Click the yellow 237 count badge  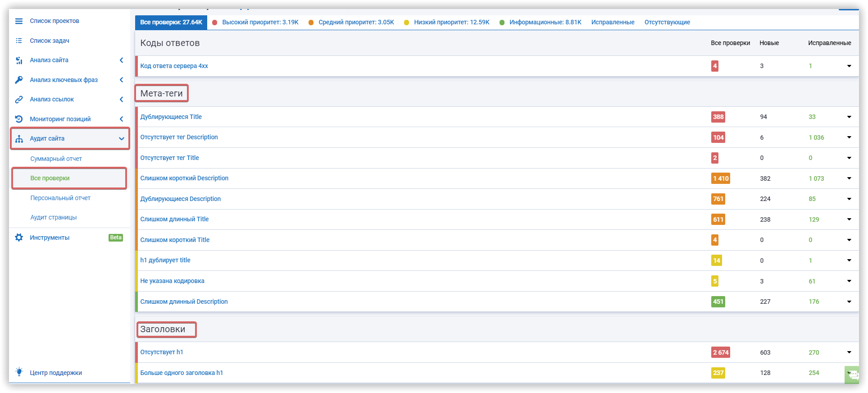(718, 373)
